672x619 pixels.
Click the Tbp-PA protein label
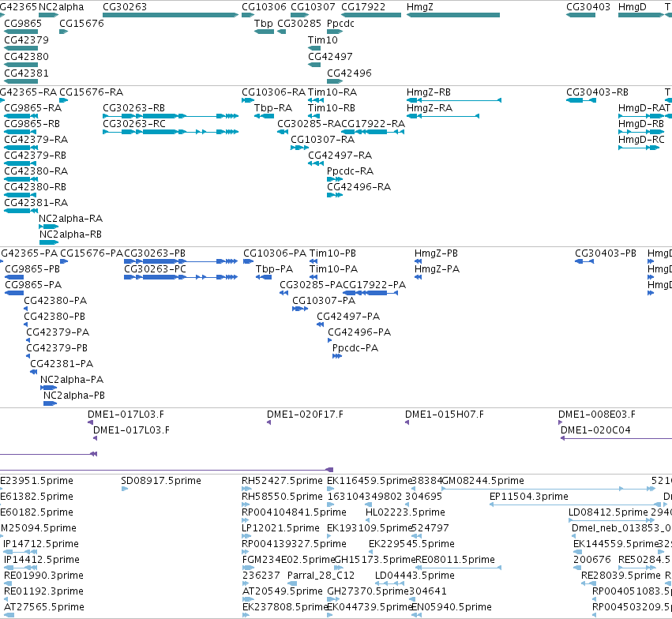(274, 269)
